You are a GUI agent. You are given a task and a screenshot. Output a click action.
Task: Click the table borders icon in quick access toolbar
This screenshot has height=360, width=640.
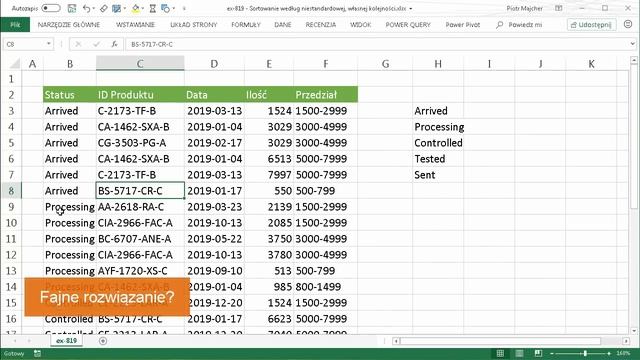tap(117, 8)
